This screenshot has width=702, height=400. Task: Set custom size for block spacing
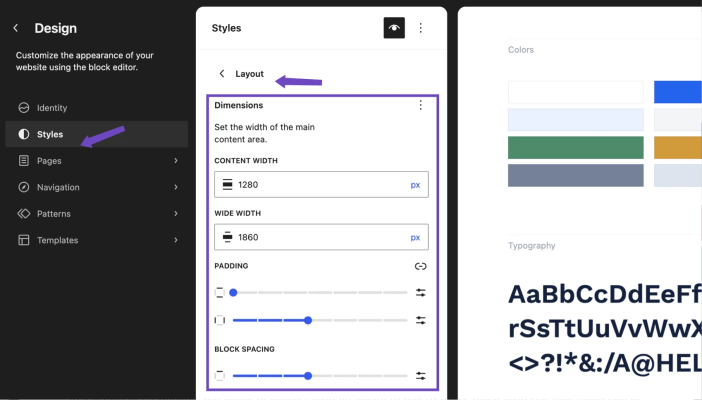click(x=420, y=376)
